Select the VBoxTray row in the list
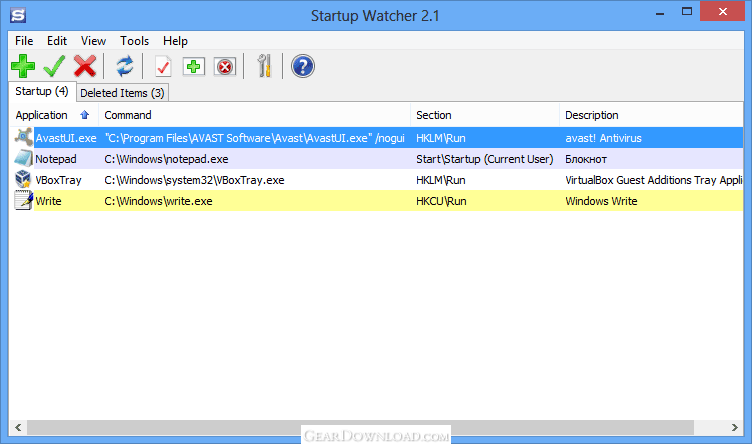752x444 pixels. [58, 180]
